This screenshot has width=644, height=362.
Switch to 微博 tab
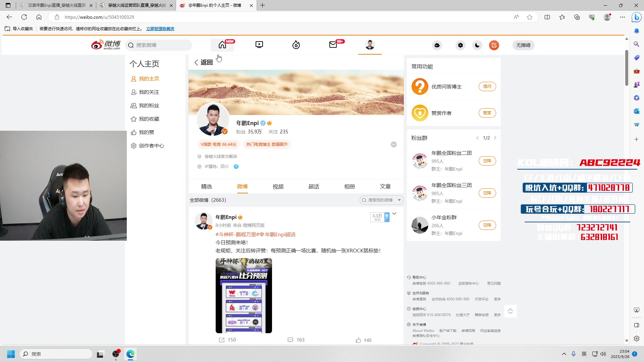(242, 186)
